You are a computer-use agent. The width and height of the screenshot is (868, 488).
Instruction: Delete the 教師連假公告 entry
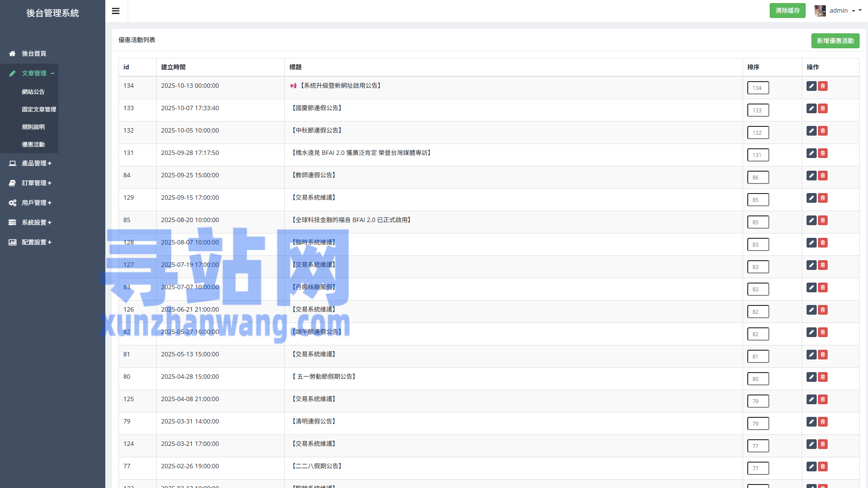click(x=823, y=176)
